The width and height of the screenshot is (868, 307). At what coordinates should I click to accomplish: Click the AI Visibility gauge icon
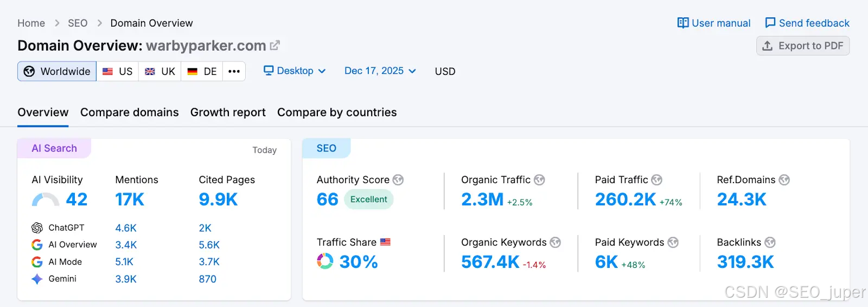click(46, 199)
